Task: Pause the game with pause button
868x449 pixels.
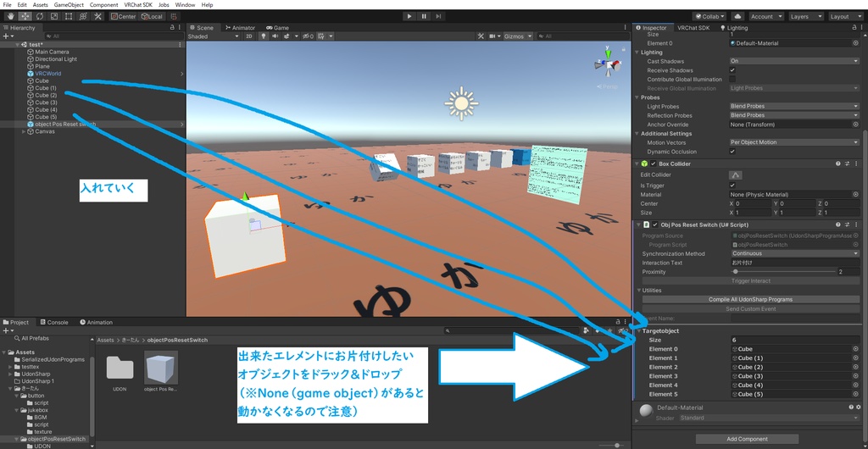Action: [424, 16]
